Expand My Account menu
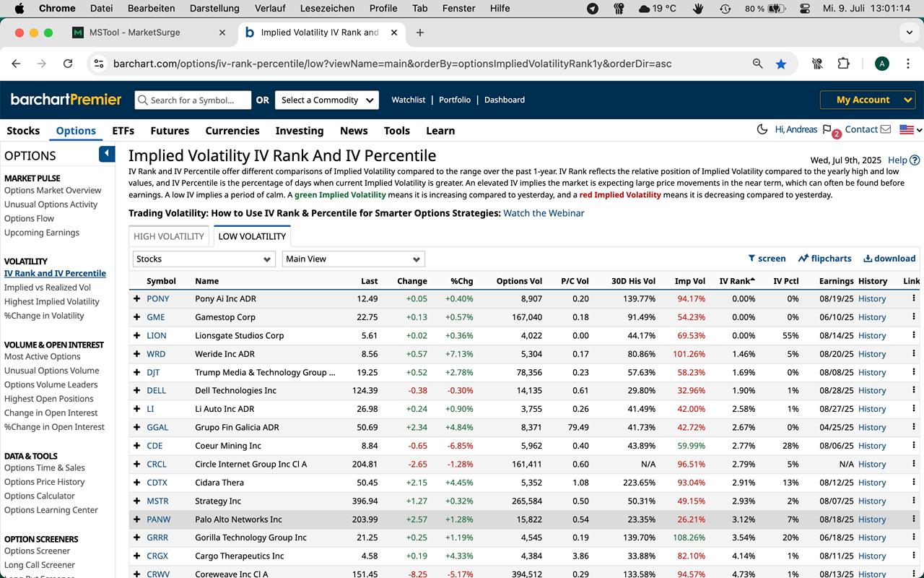Viewport: 924px width, 578px height. tap(868, 100)
